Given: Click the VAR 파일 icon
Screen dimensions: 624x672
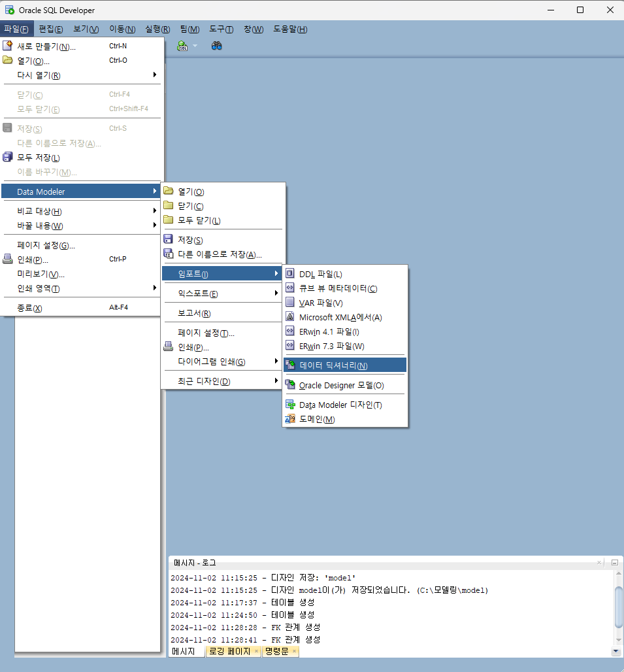Looking at the screenshot, I should pyautogui.click(x=290, y=302).
